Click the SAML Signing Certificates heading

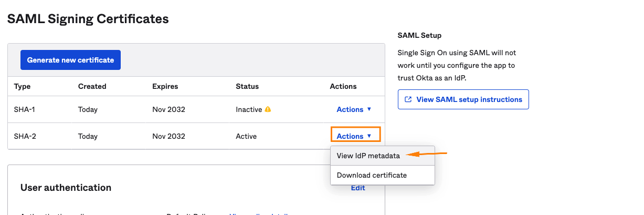tap(88, 19)
